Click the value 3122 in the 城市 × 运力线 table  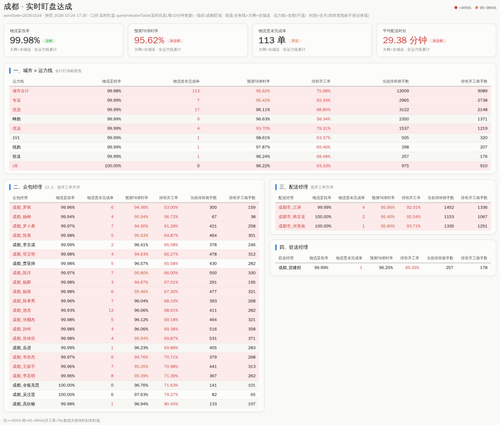(404, 109)
